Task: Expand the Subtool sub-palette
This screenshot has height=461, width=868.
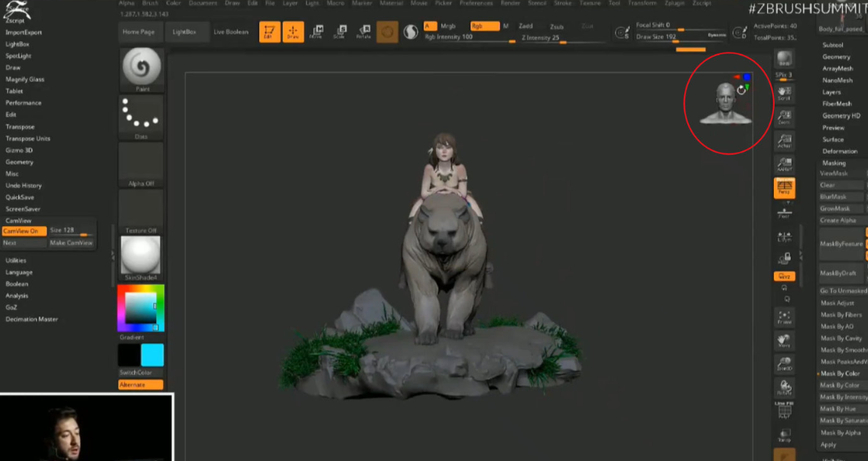Action: point(833,45)
